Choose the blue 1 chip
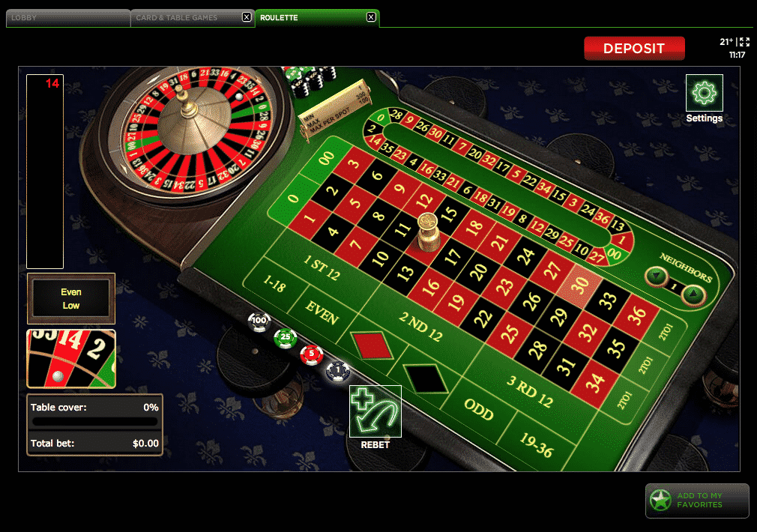This screenshot has width=757, height=532. coord(338,371)
